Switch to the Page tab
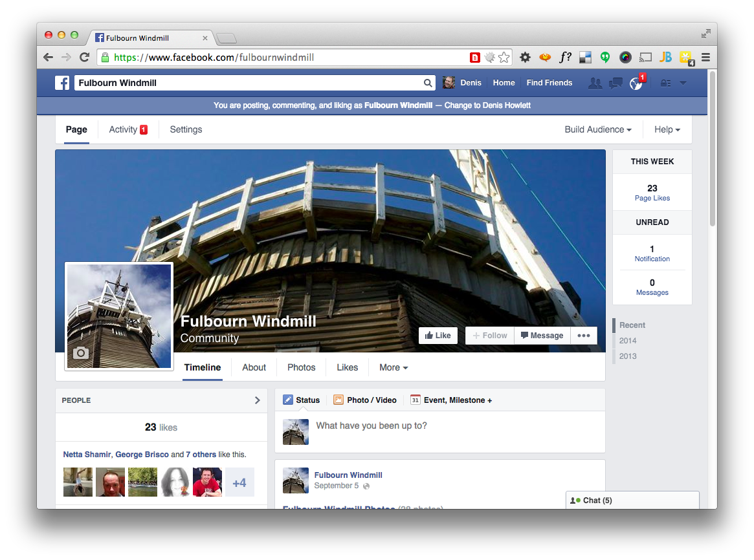This screenshot has height=560, width=754. tap(76, 130)
